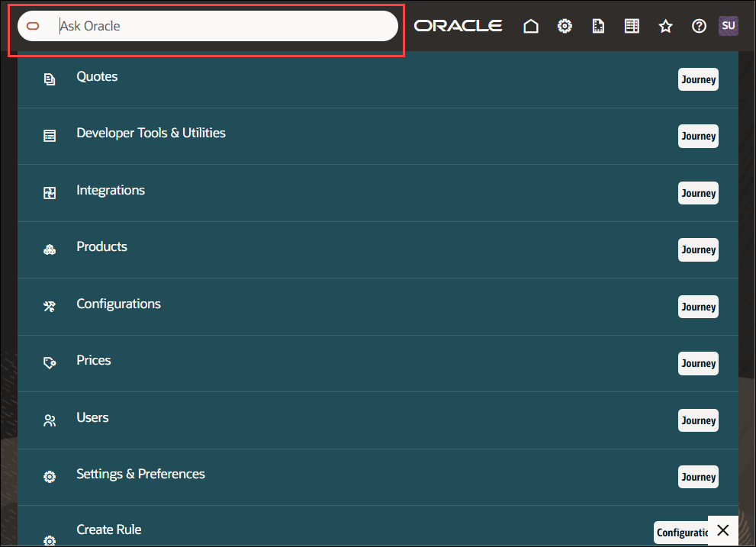Click the Configurations wrench icon
Screen dimensions: 756x547
(x=50, y=306)
